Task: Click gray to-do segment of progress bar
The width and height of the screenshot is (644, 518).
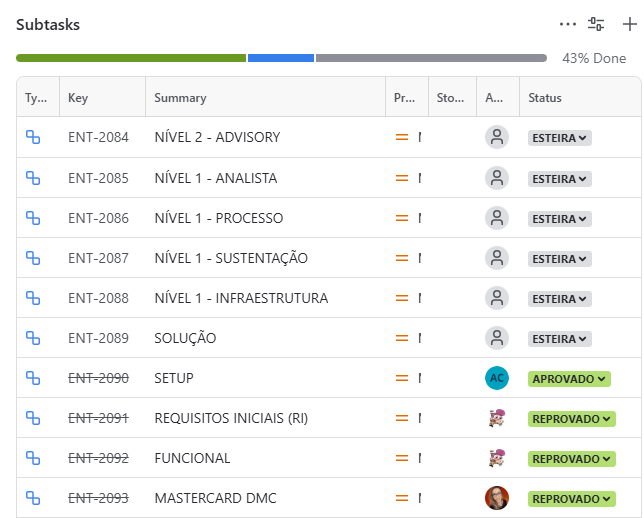Action: (431, 58)
